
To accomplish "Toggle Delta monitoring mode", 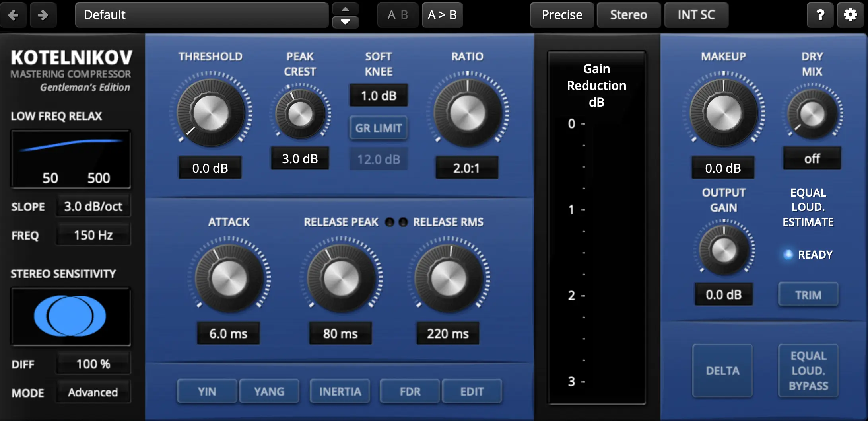I will point(722,370).
